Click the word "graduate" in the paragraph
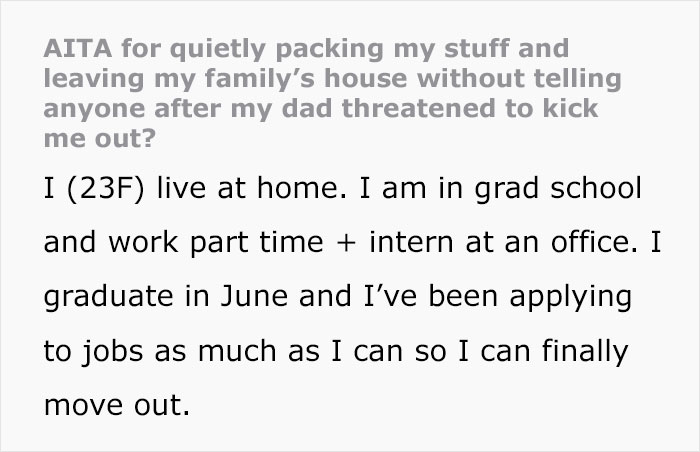The height and width of the screenshot is (452, 700). [108, 298]
